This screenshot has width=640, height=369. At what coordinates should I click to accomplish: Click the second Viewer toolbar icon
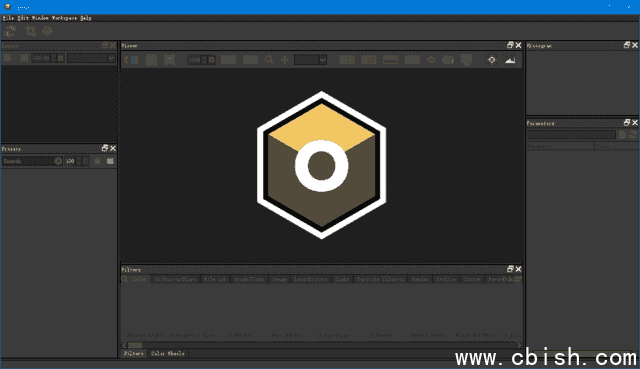pyautogui.click(x=151, y=60)
